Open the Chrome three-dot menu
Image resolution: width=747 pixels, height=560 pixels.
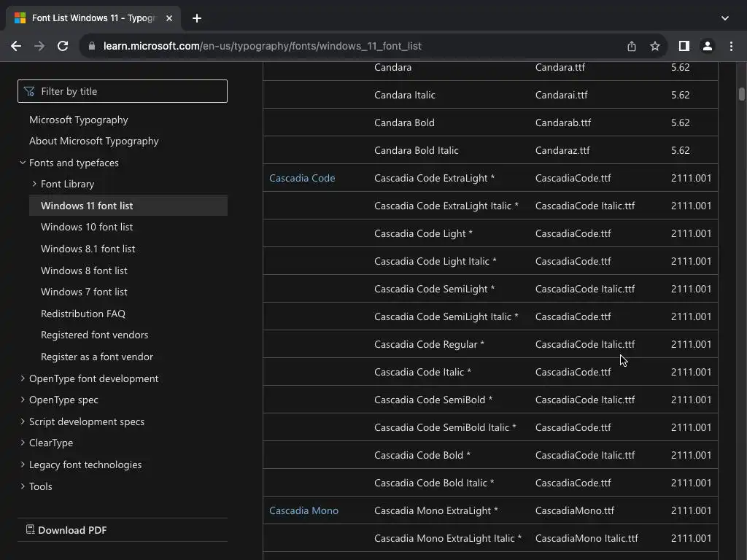click(731, 46)
